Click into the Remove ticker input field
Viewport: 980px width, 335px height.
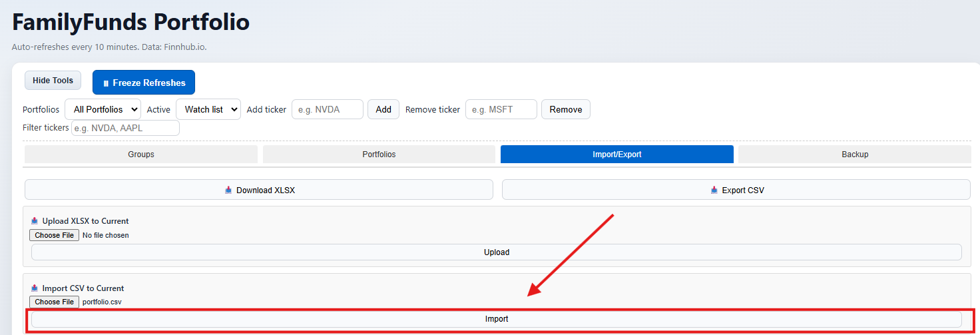click(x=501, y=109)
